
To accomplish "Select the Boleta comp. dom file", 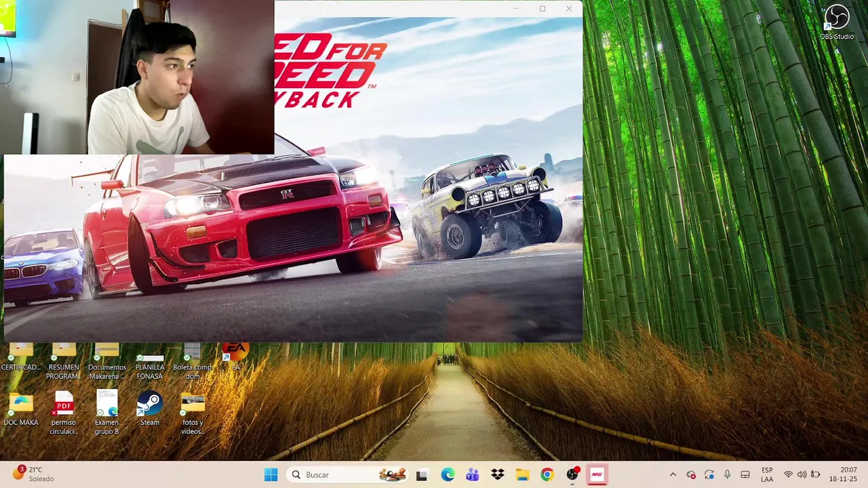I will pyautogui.click(x=193, y=361).
